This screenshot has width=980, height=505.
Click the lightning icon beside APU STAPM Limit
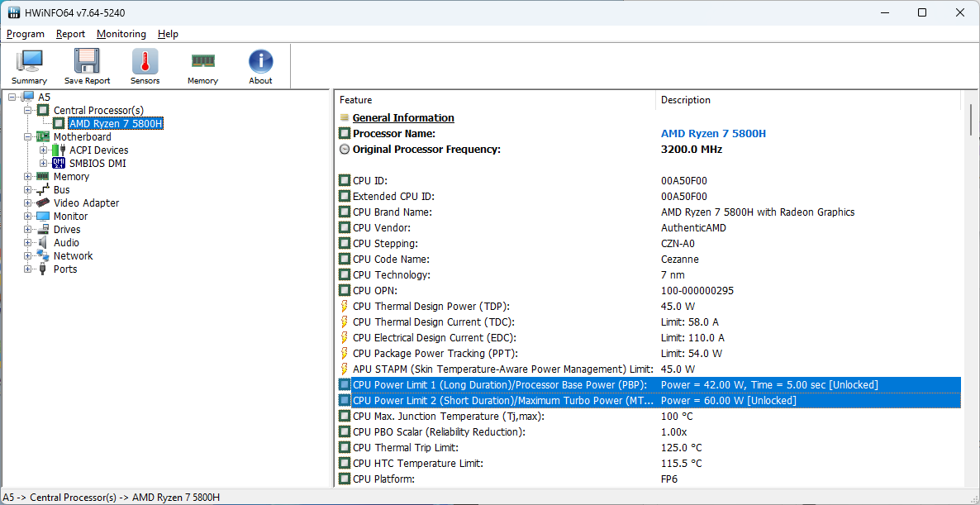click(344, 369)
